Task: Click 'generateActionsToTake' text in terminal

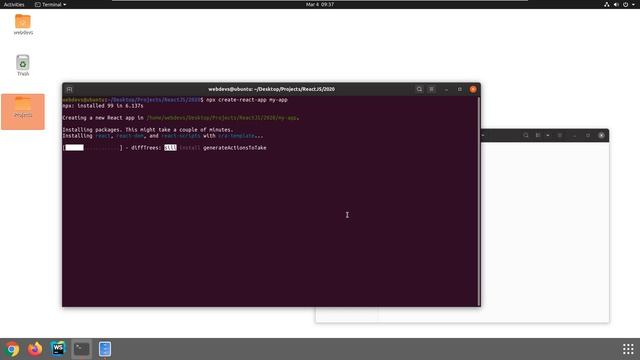Action: 235,148
